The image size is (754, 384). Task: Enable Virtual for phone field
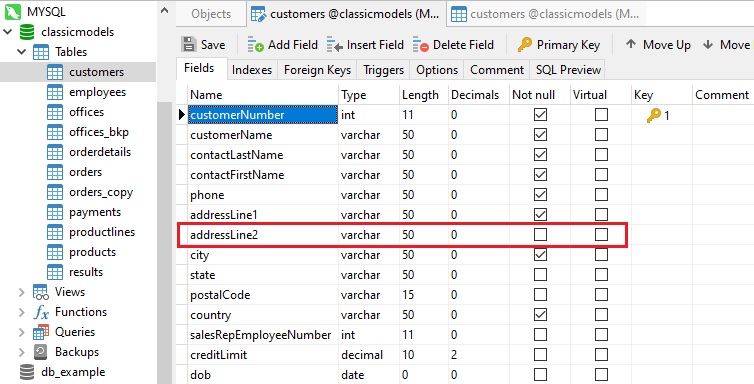point(601,195)
